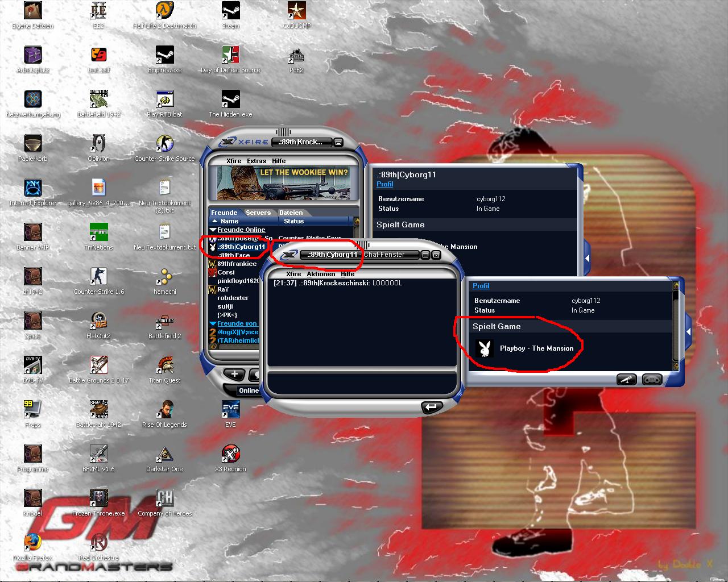This screenshot has width=728, height=582.
Task: Select friend {>PK<} in the list
Action: 227,315
